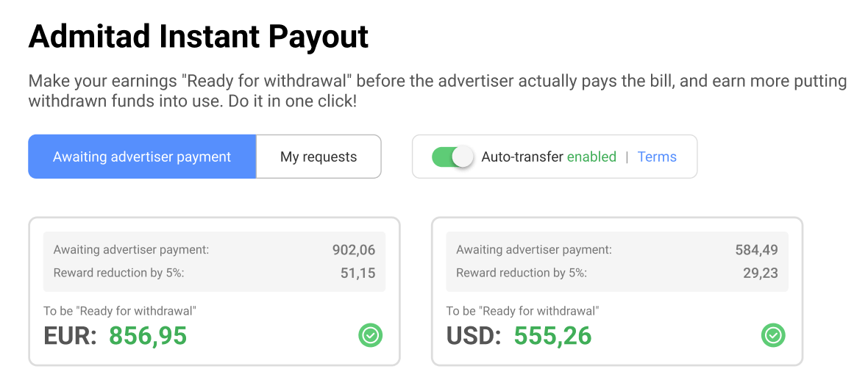This screenshot has height=383, width=868.
Task: Click EUR awaiting payment value 902,06
Action: coord(353,250)
